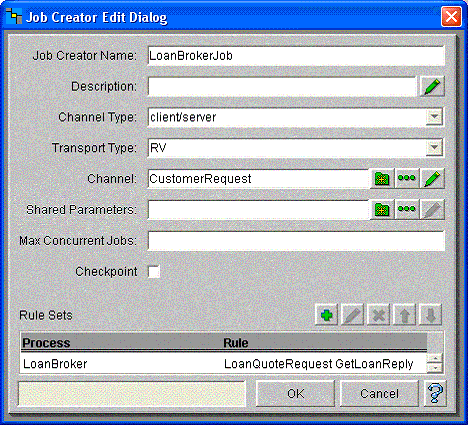Click the Shared Parameters folder browse icon
The image size is (468, 427).
382,210
